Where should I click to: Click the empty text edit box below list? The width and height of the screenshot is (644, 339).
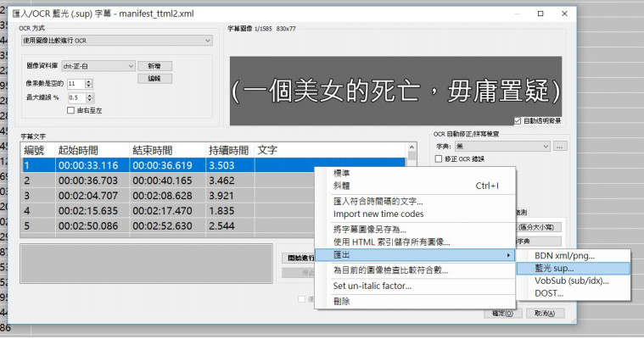[146, 263]
